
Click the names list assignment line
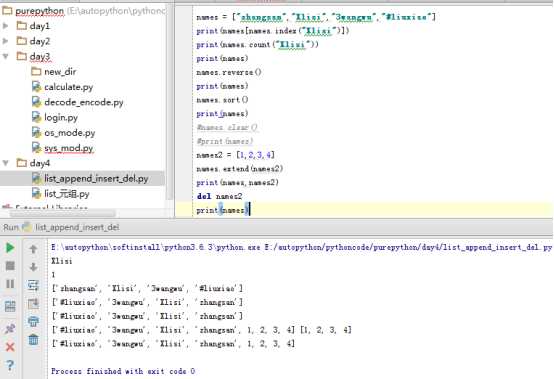(316, 17)
